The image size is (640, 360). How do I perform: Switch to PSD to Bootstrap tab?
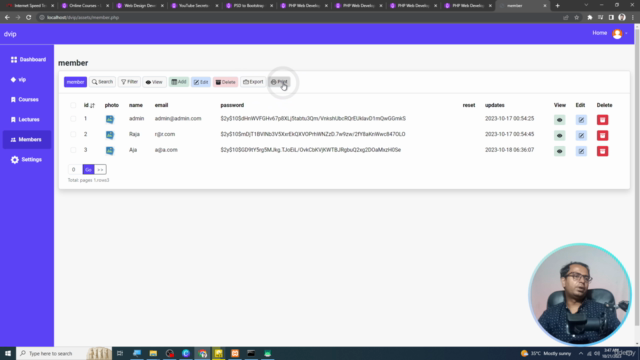click(248, 6)
